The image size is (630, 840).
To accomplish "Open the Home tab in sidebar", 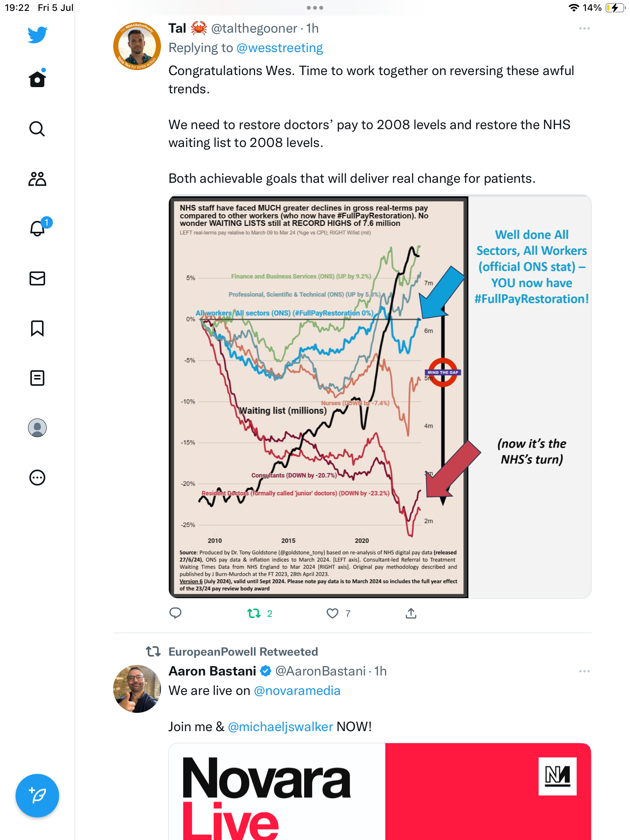I will (x=37, y=79).
